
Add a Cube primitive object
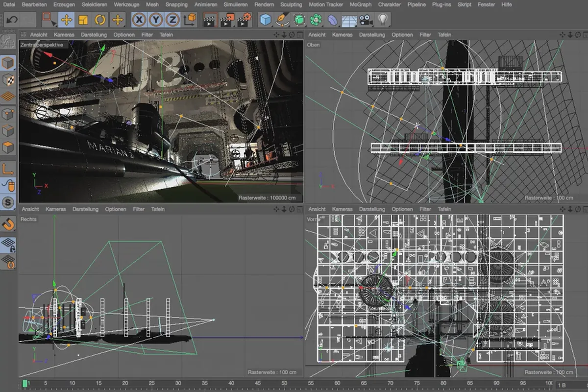266,20
